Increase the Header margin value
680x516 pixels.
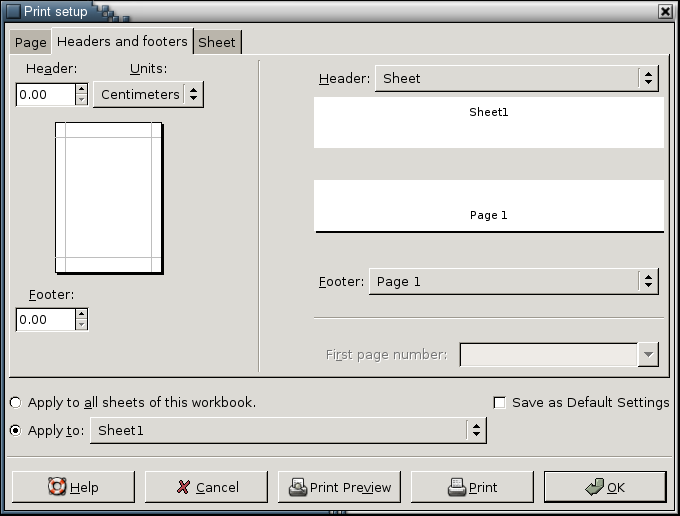tap(82, 89)
